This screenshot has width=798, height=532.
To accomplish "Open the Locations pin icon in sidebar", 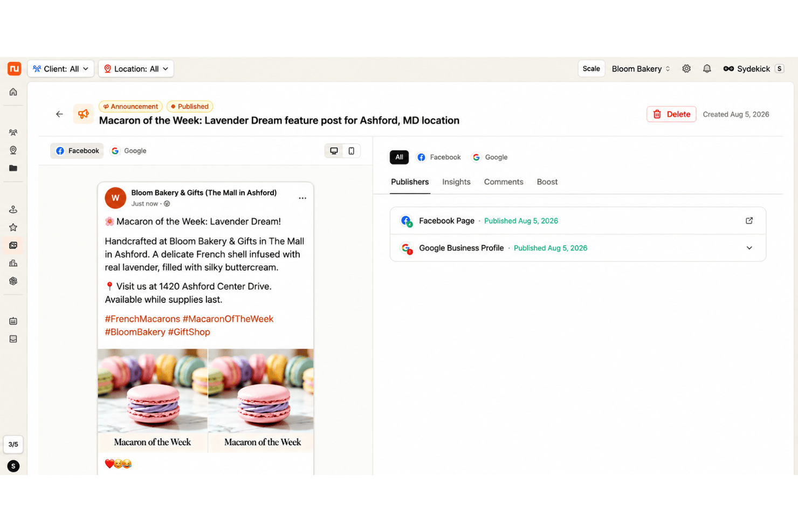I will pos(13,150).
